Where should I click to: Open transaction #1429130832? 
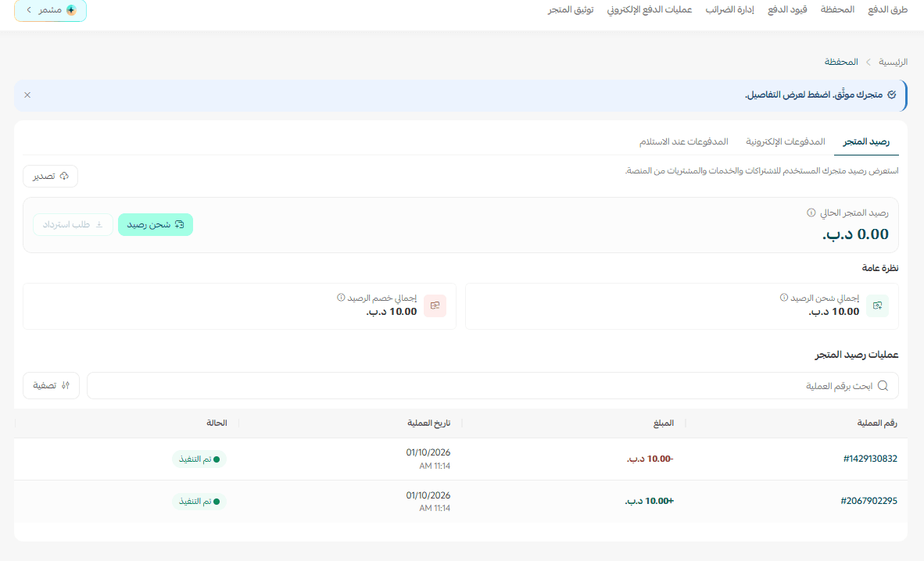pyautogui.click(x=870, y=459)
